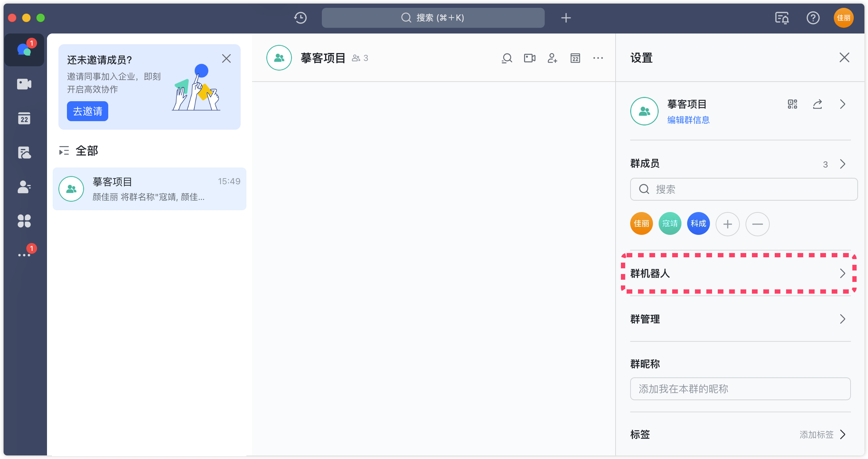Click share group icon in settings
The width and height of the screenshot is (868, 459).
tap(817, 104)
